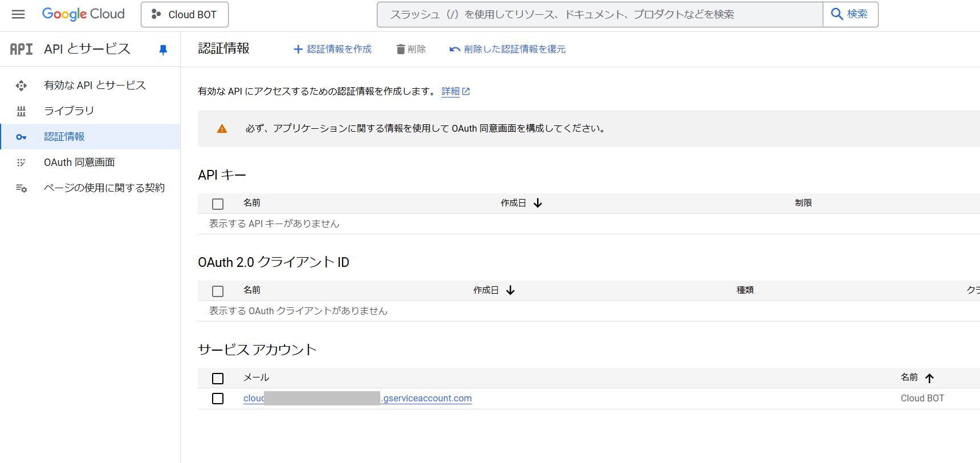
Task: Click 名前 header in OAuth clients table
Action: [252, 290]
